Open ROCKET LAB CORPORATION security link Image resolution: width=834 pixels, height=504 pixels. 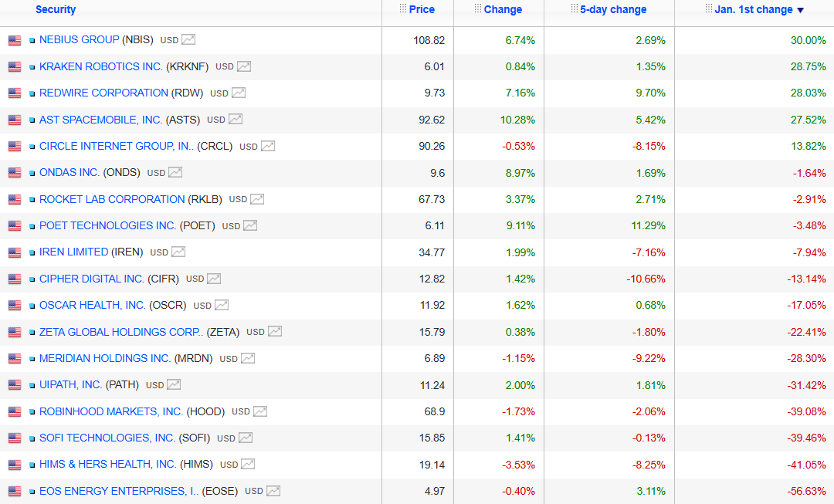click(112, 199)
